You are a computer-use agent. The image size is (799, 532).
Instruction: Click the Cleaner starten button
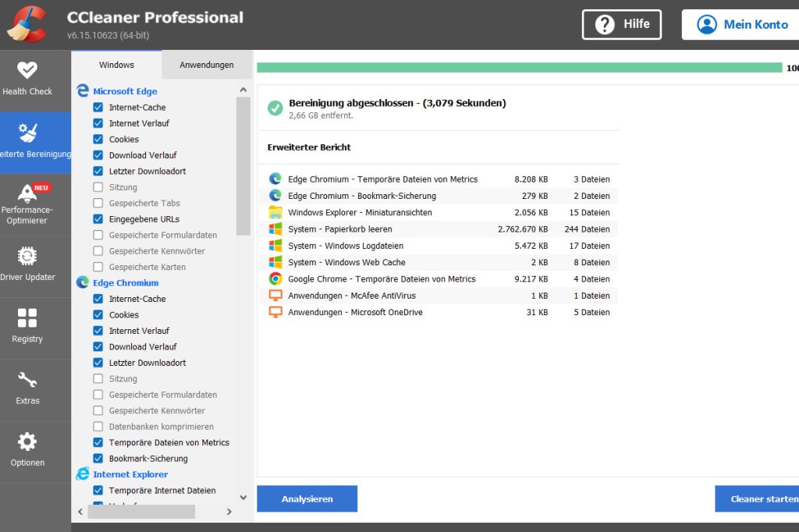pyautogui.click(x=757, y=499)
